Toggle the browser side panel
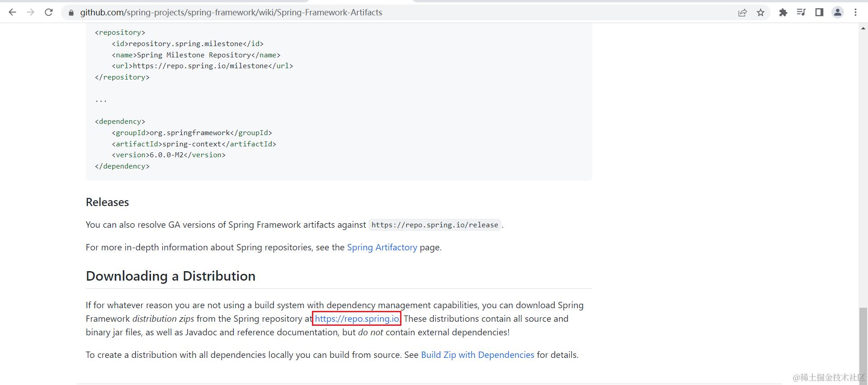The height and width of the screenshot is (385, 868). (819, 13)
